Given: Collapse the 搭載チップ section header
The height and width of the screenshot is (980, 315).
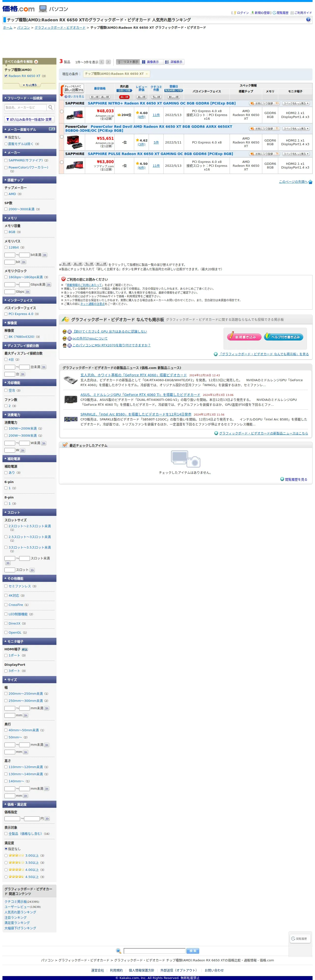Looking at the screenshot, I should click(x=29, y=180).
